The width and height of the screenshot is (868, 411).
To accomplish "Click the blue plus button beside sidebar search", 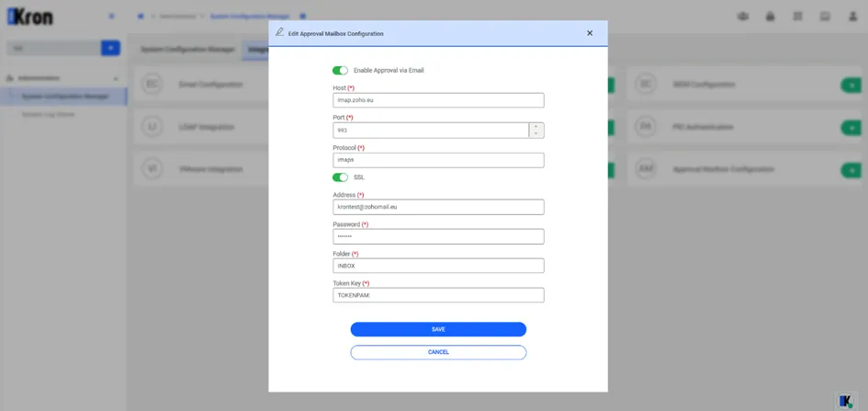I will point(111,48).
